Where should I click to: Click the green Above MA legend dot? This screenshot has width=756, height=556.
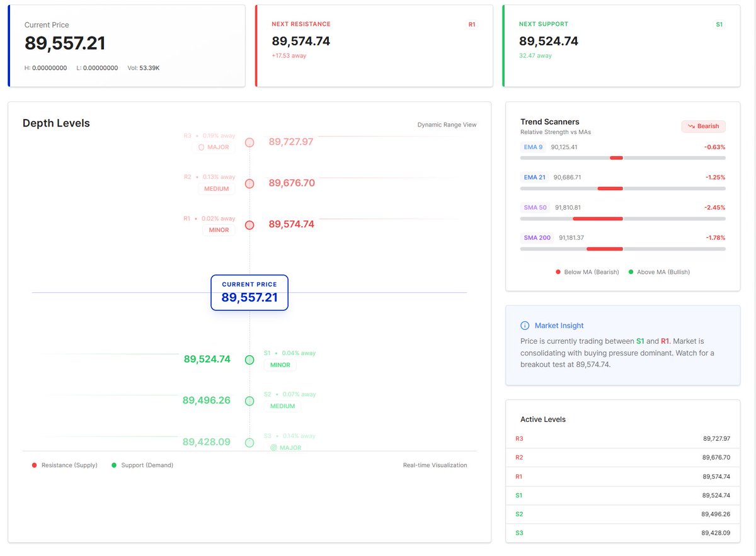pos(631,272)
